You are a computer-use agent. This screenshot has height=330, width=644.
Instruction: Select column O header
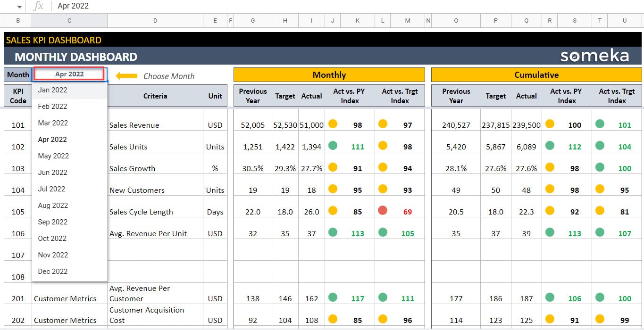pos(456,21)
